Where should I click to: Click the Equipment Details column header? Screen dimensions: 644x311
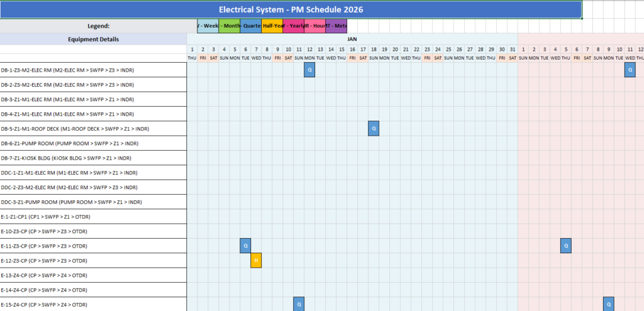pyautogui.click(x=93, y=39)
